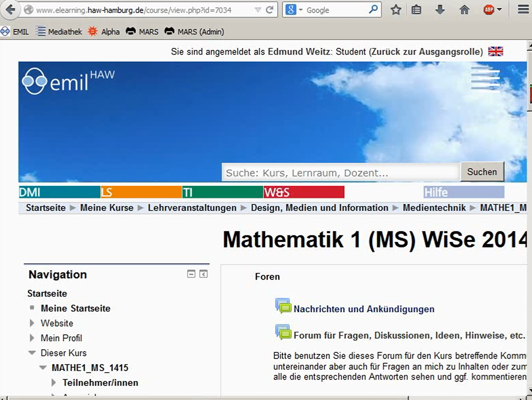Viewport: 532px width, 400px height.
Task: Expand the Mein Profil tree node
Action: [32, 338]
